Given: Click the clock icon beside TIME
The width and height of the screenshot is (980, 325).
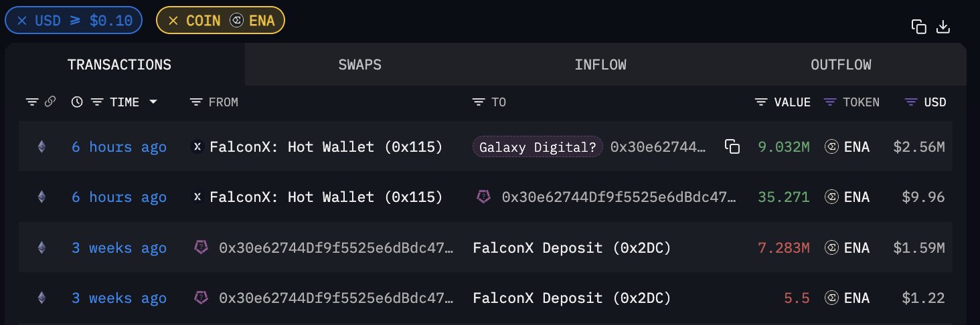Looking at the screenshot, I should (77, 102).
